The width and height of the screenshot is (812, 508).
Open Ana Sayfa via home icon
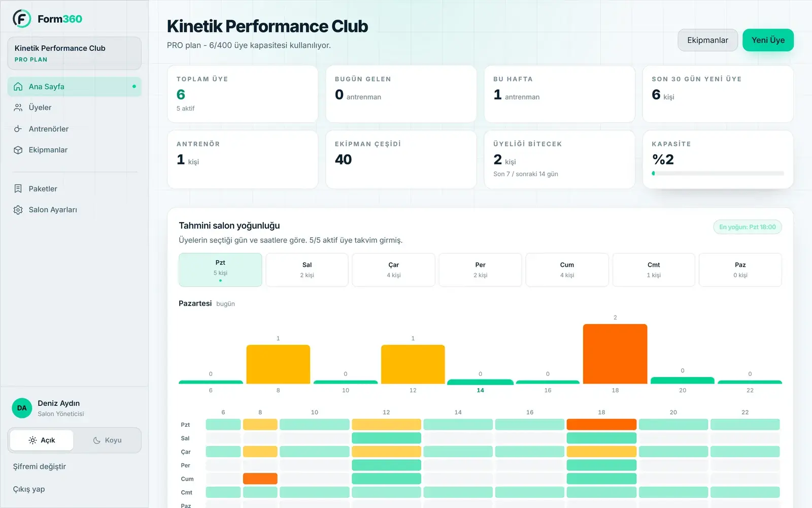coord(18,87)
